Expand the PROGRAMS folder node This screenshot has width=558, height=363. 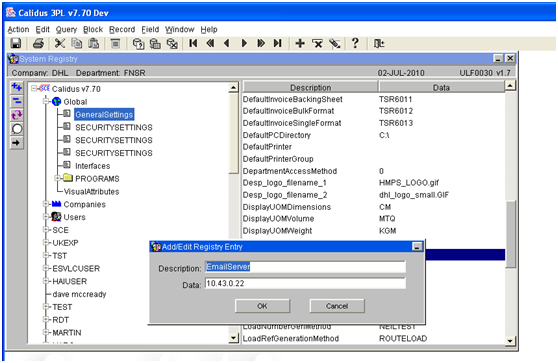[57, 178]
